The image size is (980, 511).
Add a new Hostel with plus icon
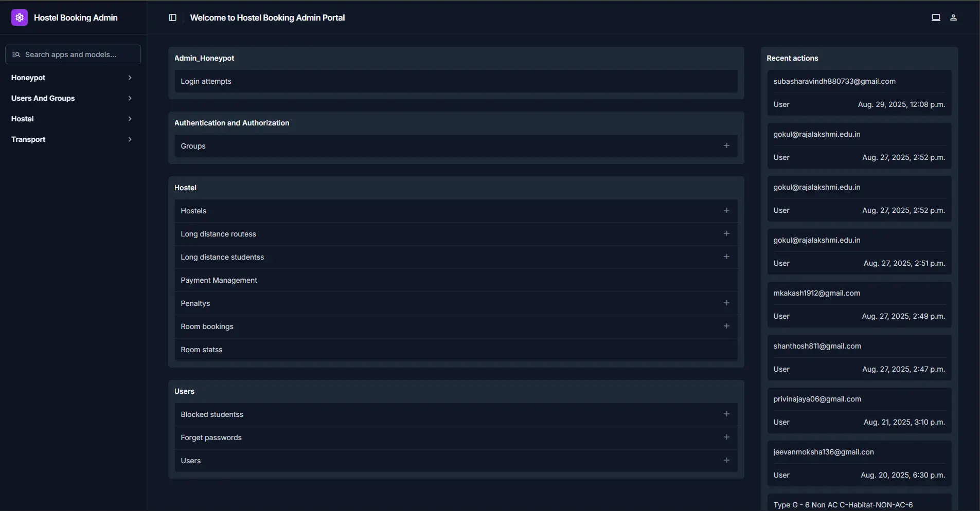tap(726, 211)
